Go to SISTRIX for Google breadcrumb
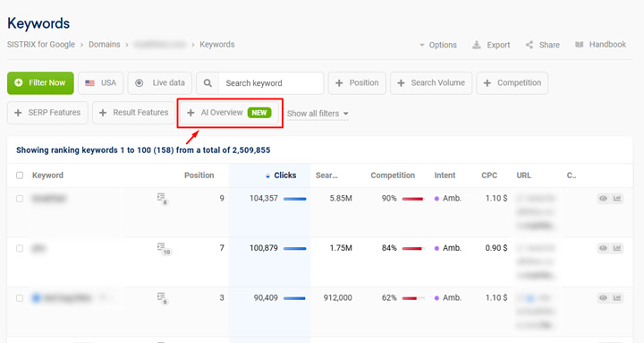This screenshot has height=343, width=644. click(x=41, y=45)
